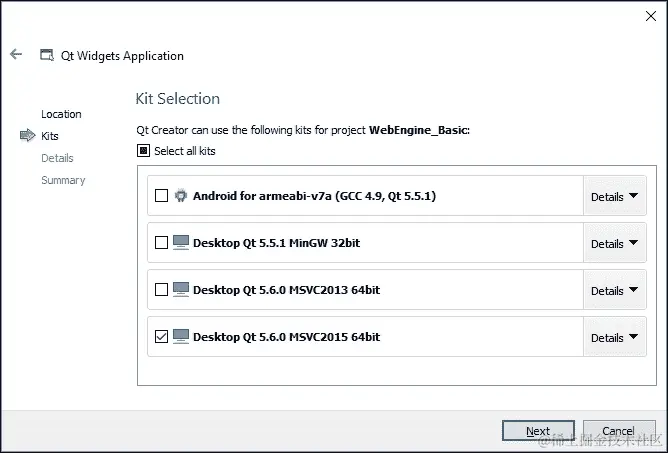Click the Android kit gear icon
668x453 pixels.
(x=181, y=196)
